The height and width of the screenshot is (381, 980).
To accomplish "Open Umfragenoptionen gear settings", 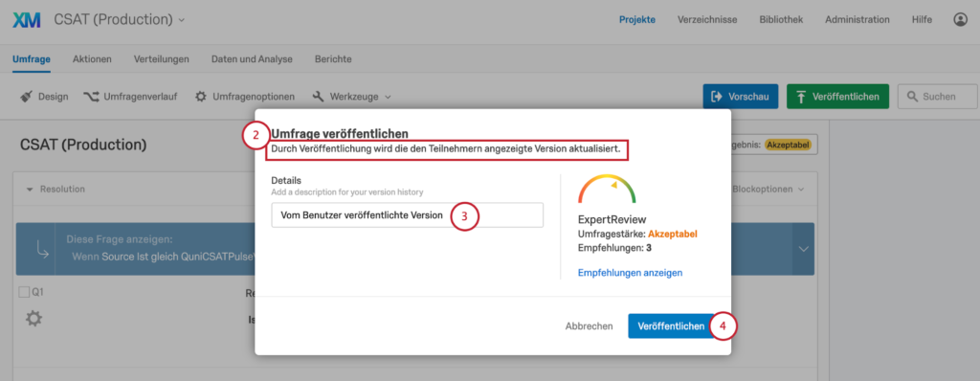I will coord(244,97).
